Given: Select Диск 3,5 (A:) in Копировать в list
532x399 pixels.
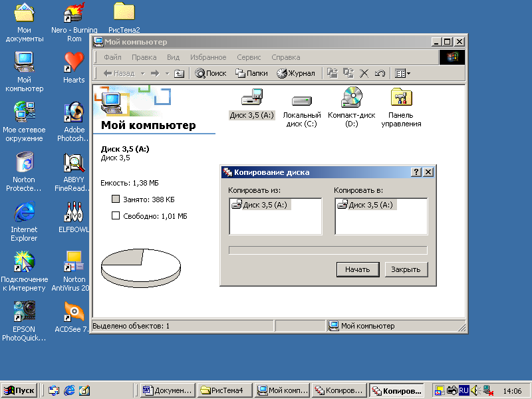Looking at the screenshot, I should [x=366, y=205].
